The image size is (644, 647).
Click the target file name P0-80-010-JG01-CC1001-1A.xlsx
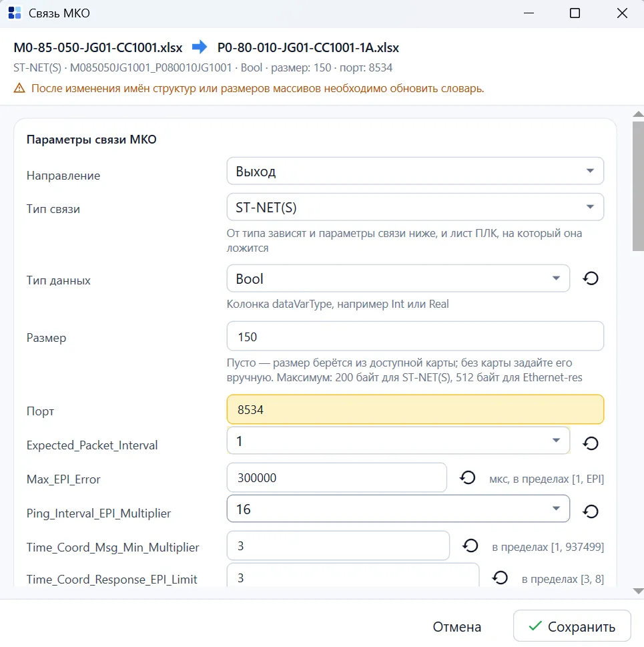pos(308,48)
